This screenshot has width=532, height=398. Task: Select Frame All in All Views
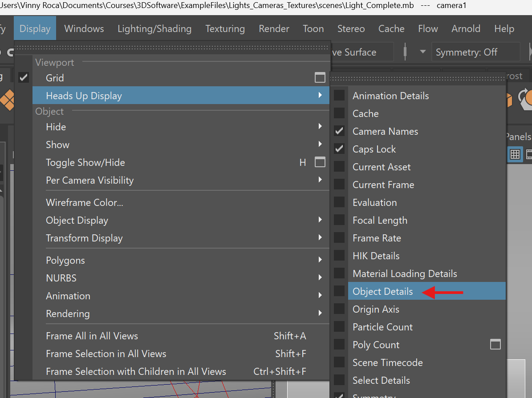pos(92,336)
